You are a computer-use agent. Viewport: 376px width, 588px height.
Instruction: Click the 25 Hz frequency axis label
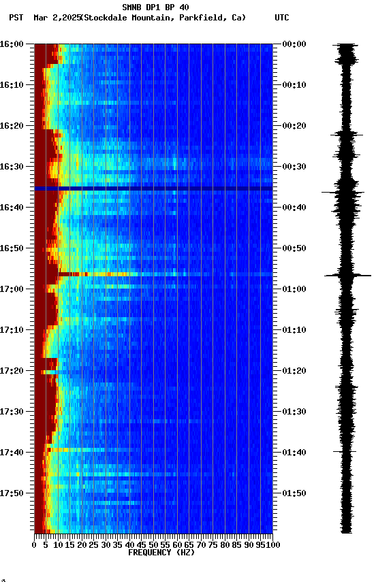[94, 545]
